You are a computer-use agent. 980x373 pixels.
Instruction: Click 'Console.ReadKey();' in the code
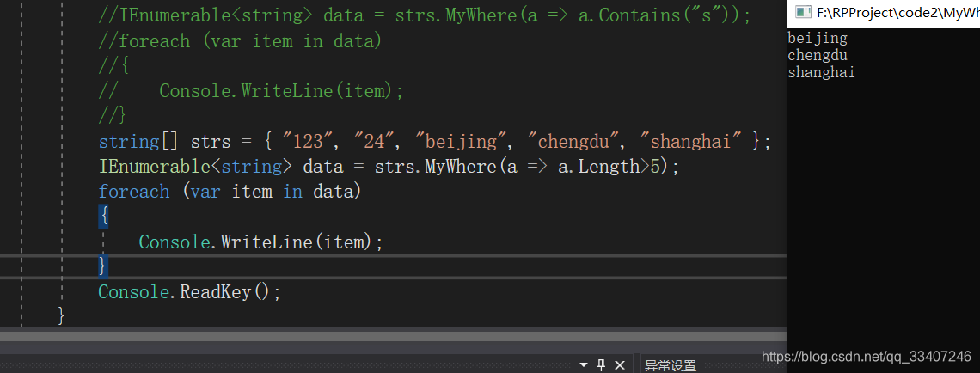pyautogui.click(x=190, y=291)
